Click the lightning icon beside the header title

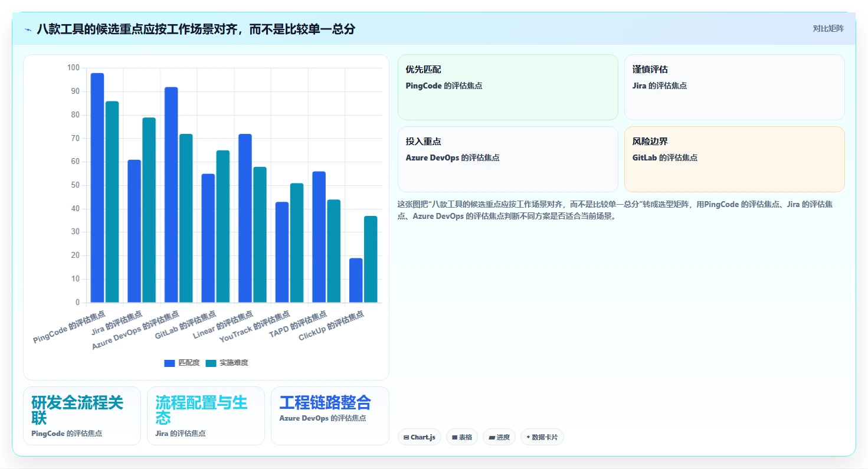click(28, 29)
